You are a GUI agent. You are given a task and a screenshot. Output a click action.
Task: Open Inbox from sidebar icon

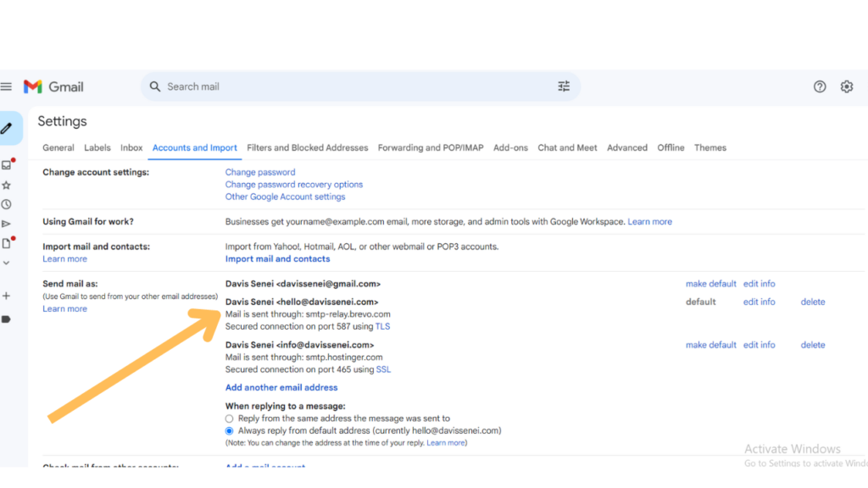7,165
